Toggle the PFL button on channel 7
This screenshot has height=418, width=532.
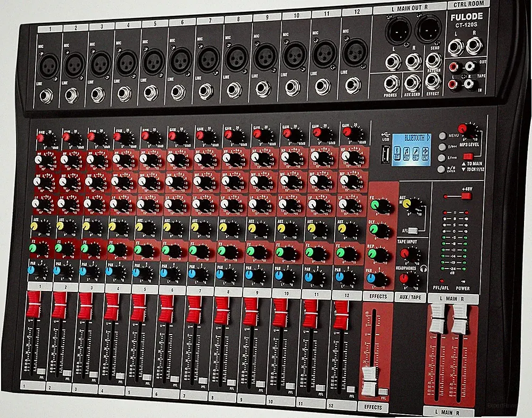[x=203, y=381]
